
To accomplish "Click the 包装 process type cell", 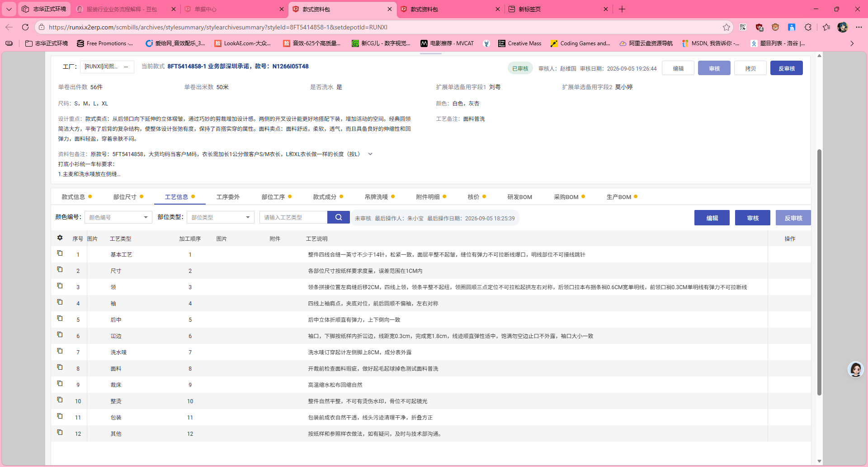I will click(116, 418).
